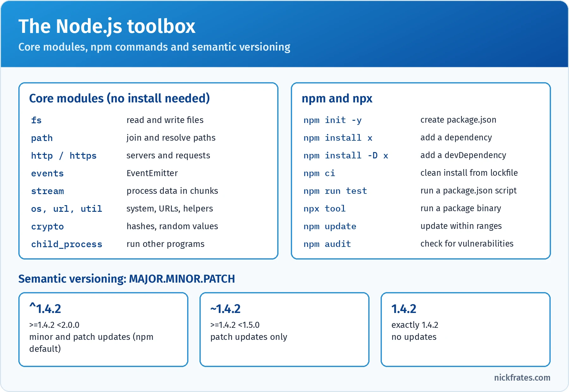Screen dimensions: 569x392
Task: Click the 'EventEmitter' text
Action: coord(152,173)
